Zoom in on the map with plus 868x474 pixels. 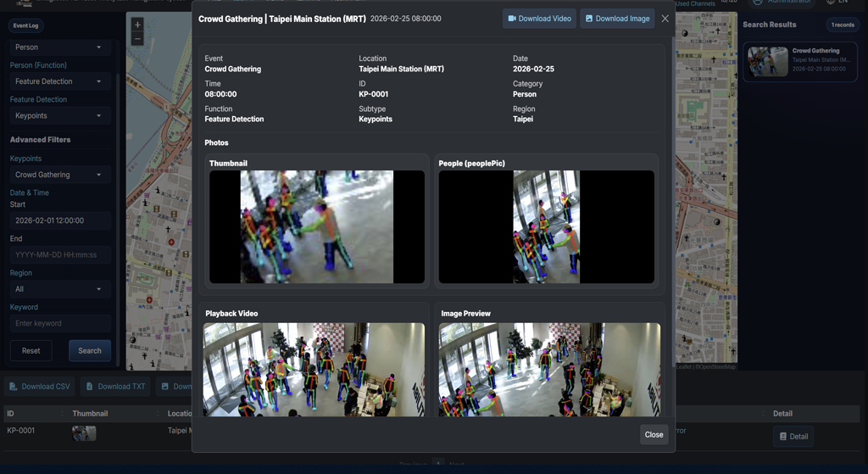[x=137, y=25]
